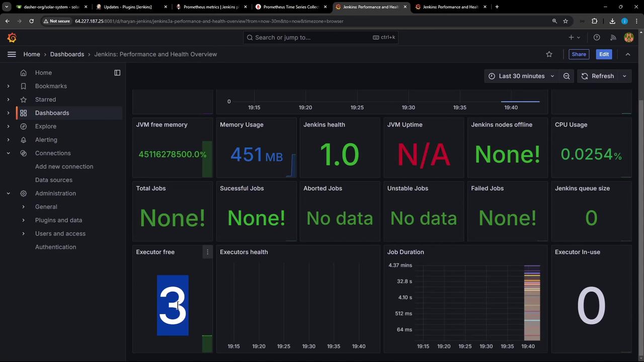This screenshot has height=362, width=644.
Task: Open Data sources in Connections
Action: [53, 180]
